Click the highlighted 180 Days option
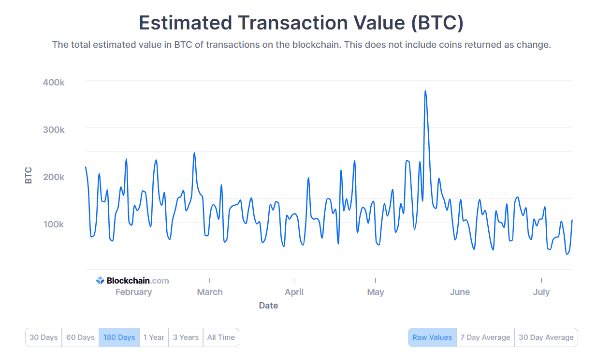The width and height of the screenshot is (611, 364). click(x=119, y=337)
